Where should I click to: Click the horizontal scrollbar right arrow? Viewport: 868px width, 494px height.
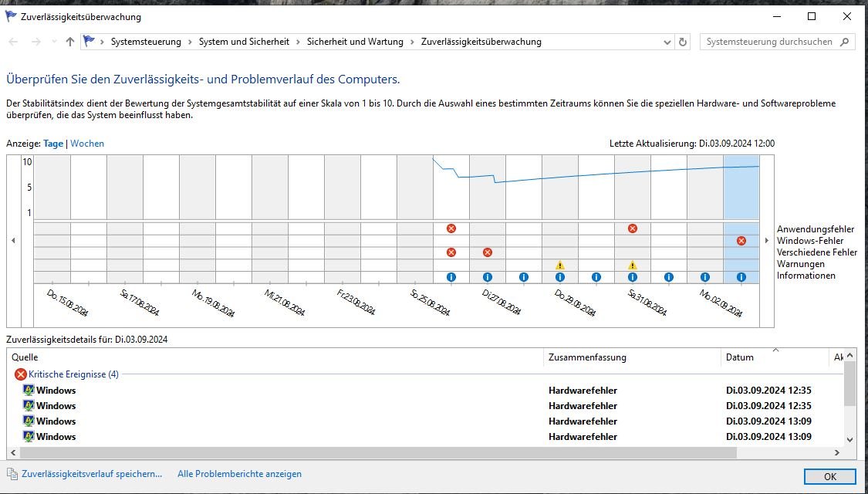tap(837, 452)
